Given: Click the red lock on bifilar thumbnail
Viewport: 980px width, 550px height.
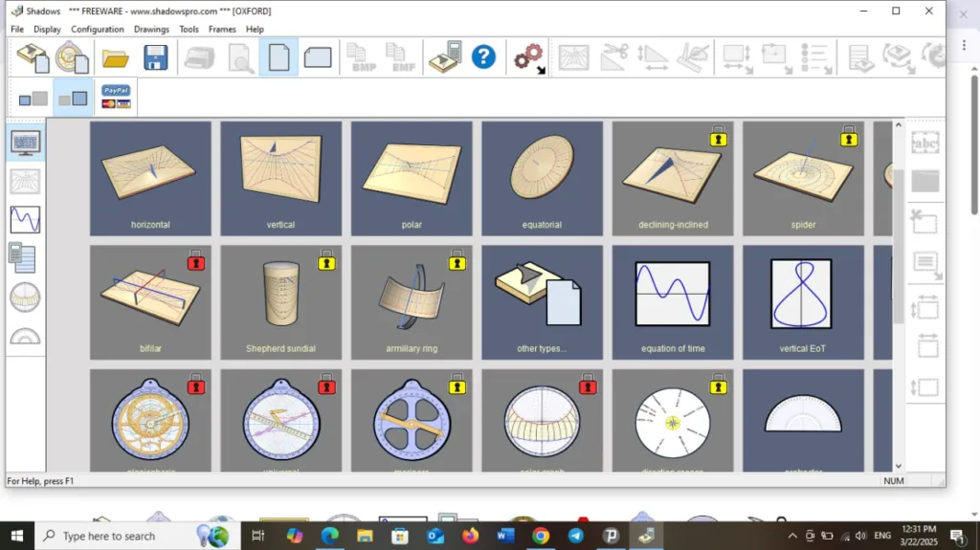Looking at the screenshot, I should point(196,260).
